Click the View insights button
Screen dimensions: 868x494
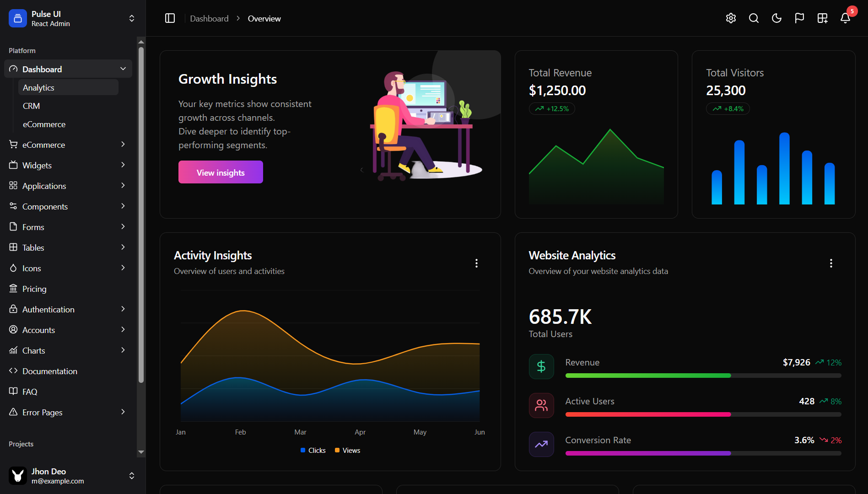[221, 172]
